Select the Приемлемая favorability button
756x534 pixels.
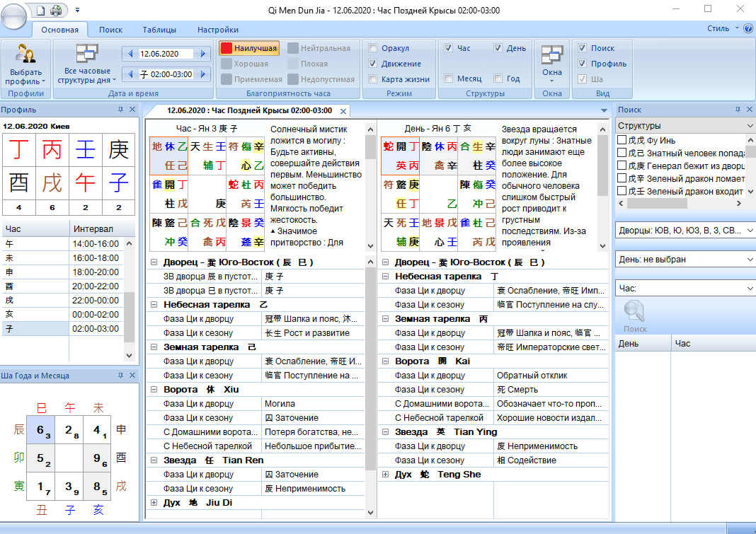(252, 79)
